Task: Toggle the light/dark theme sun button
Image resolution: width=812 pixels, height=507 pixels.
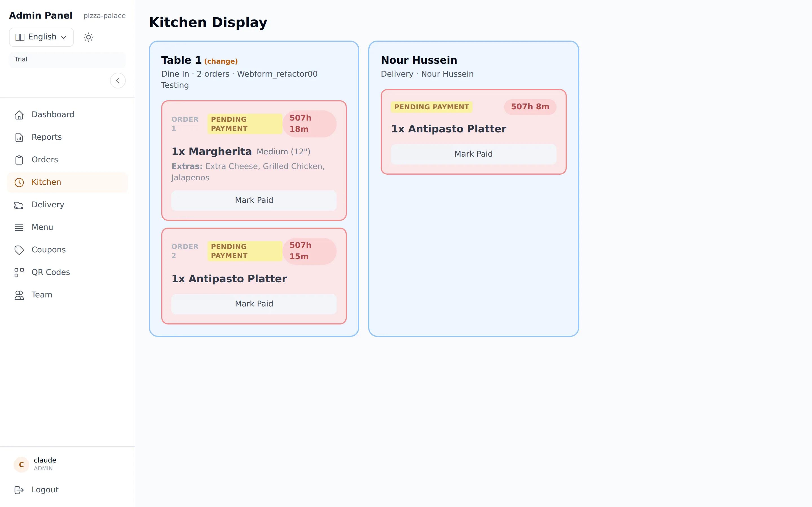Action: (x=88, y=37)
